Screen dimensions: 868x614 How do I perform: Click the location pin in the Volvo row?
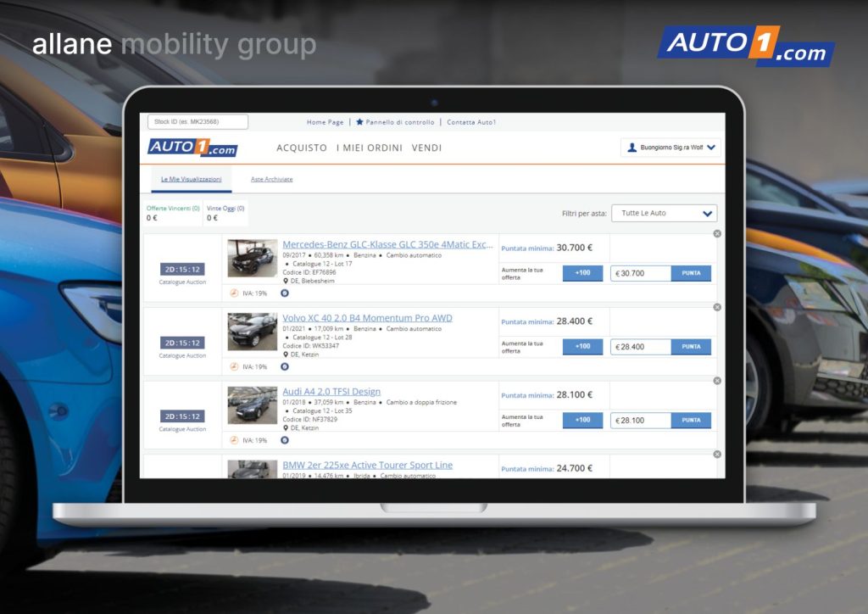pos(286,354)
